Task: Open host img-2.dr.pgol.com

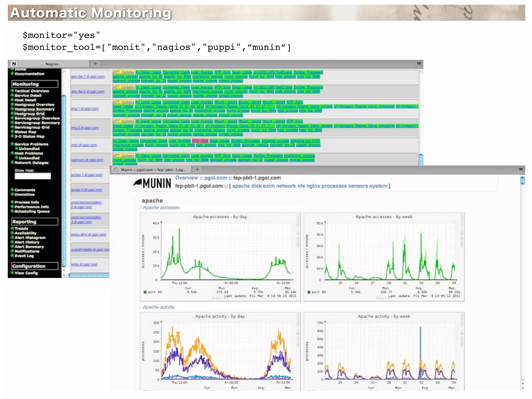Action: tap(85, 128)
